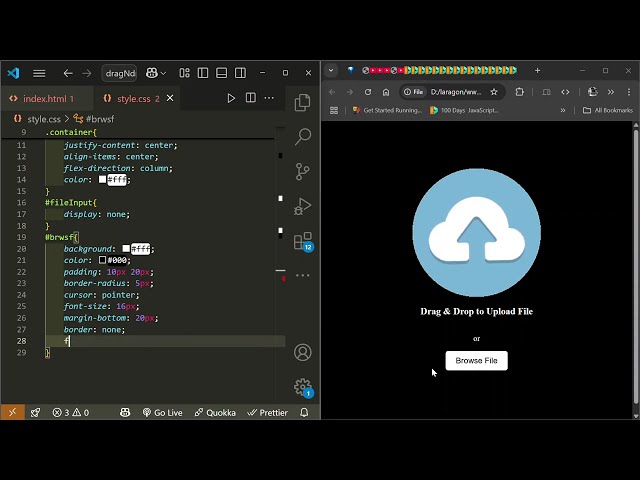
Task: Open the Search view
Action: coord(302,137)
